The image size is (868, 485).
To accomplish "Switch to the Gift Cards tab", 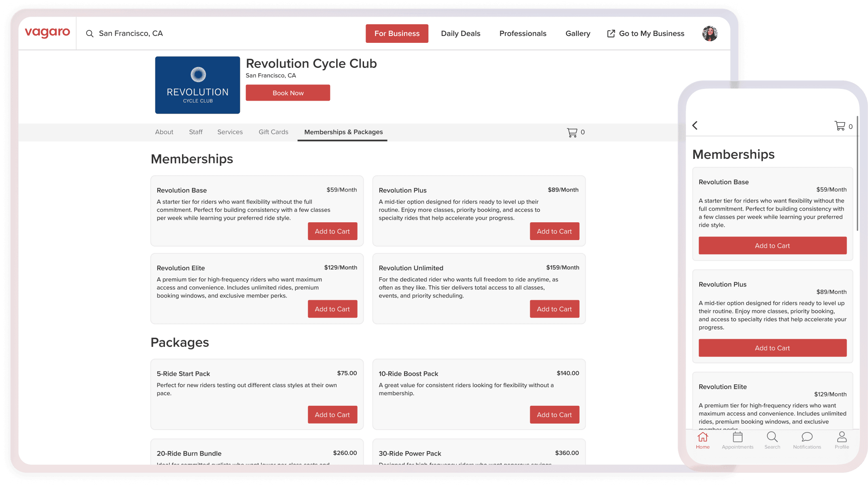I will click(x=273, y=132).
